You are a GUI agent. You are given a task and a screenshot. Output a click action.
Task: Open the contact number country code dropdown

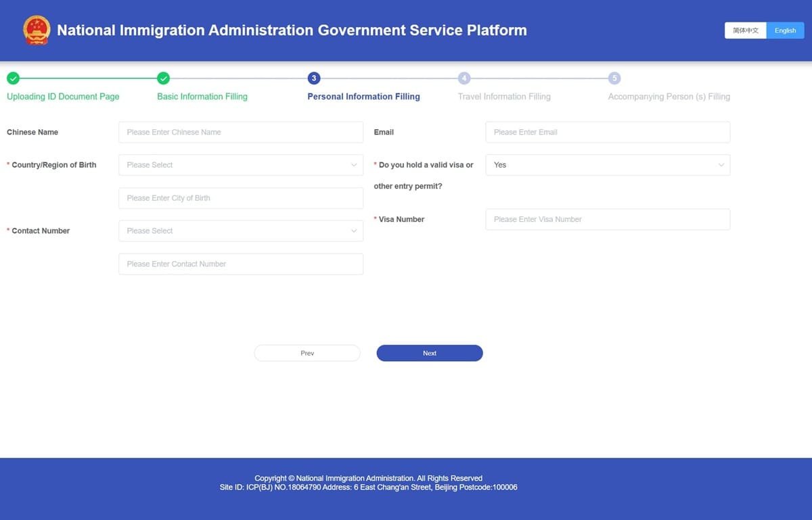point(240,231)
